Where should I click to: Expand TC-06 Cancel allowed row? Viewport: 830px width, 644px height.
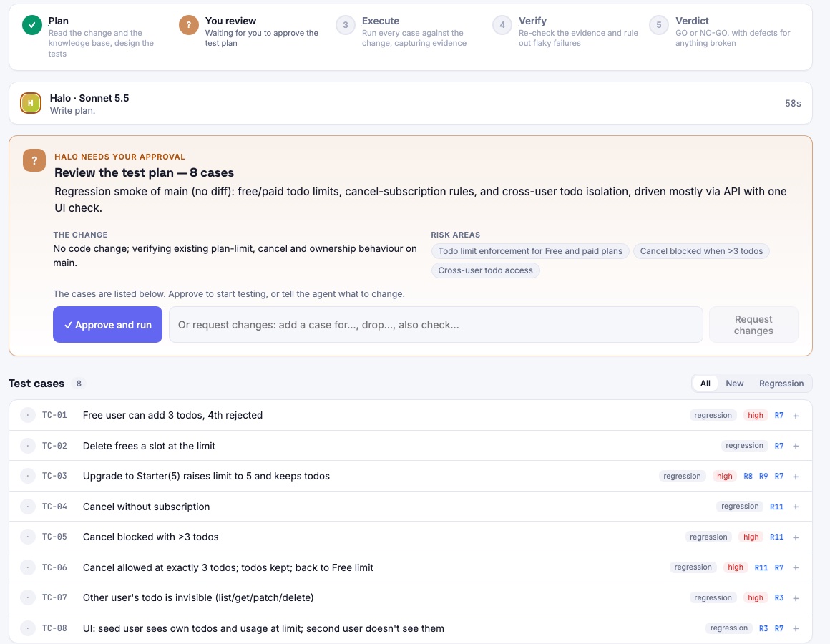pyautogui.click(x=796, y=568)
